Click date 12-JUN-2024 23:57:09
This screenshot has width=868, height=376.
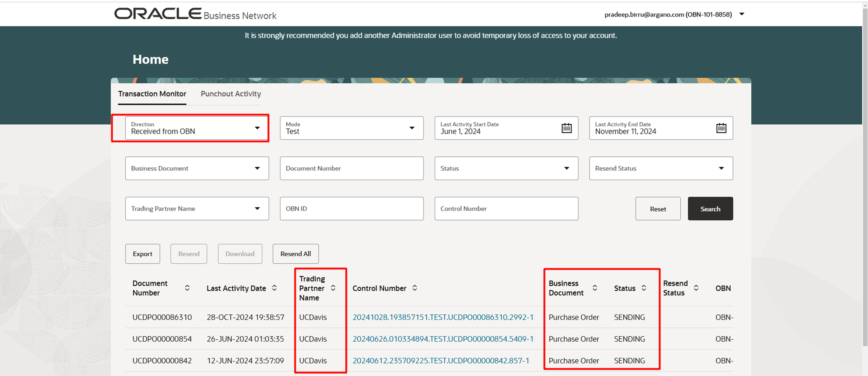[x=245, y=360]
